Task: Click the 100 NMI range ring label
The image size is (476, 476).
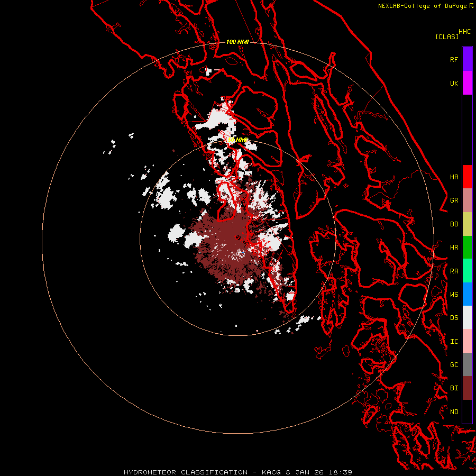Action: pos(237,42)
